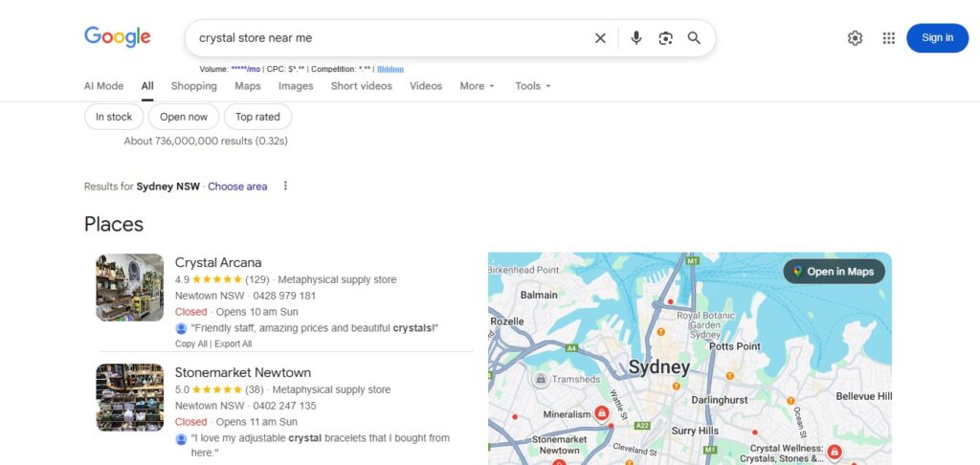Click the magnifying glass search icon
The height and width of the screenshot is (465, 980).
[694, 38]
